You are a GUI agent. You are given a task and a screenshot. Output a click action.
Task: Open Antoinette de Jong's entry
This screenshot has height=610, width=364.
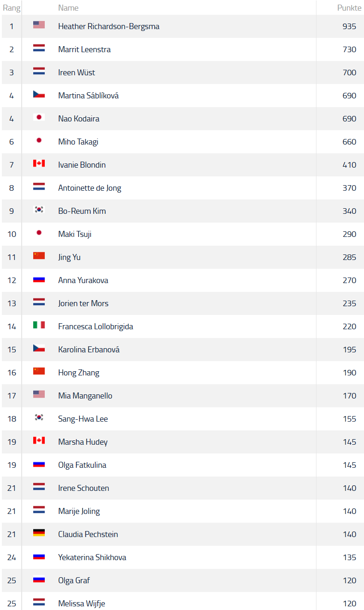pyautogui.click(x=90, y=188)
